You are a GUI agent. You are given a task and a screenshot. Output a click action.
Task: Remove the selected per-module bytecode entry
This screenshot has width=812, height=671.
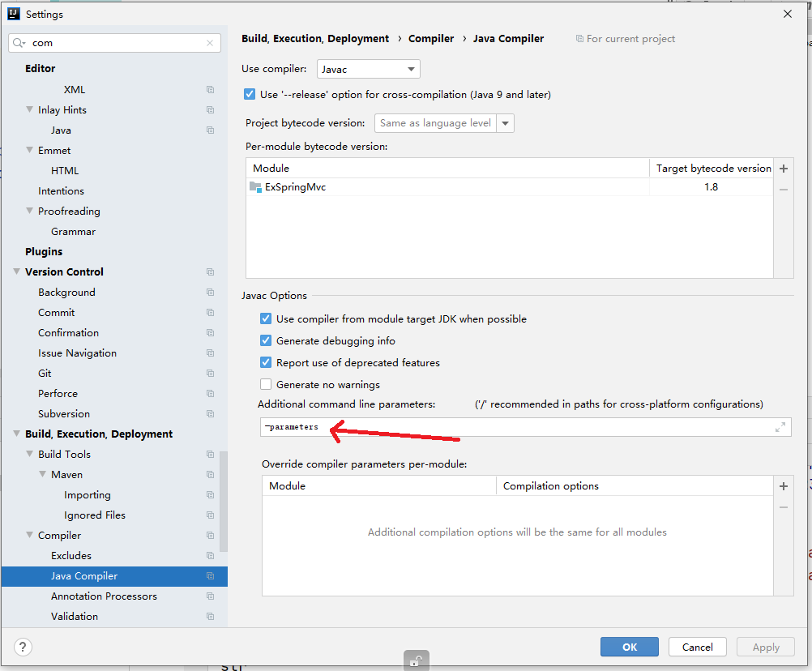[784, 190]
